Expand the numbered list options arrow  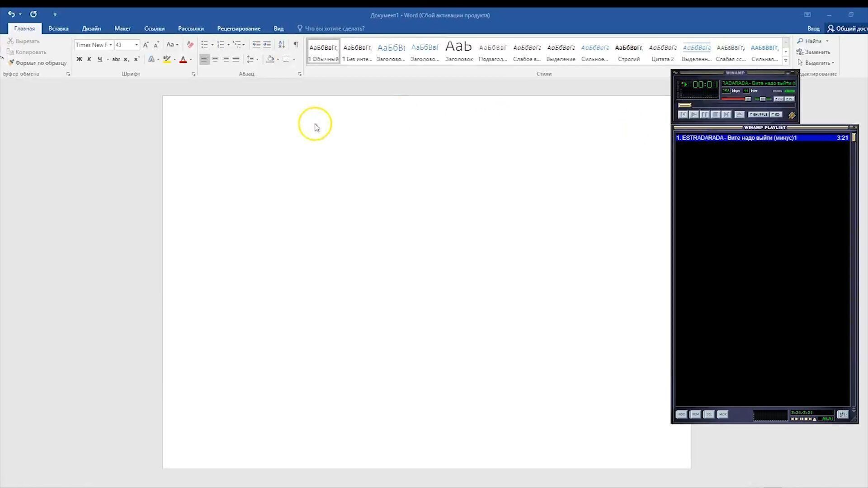(x=228, y=45)
